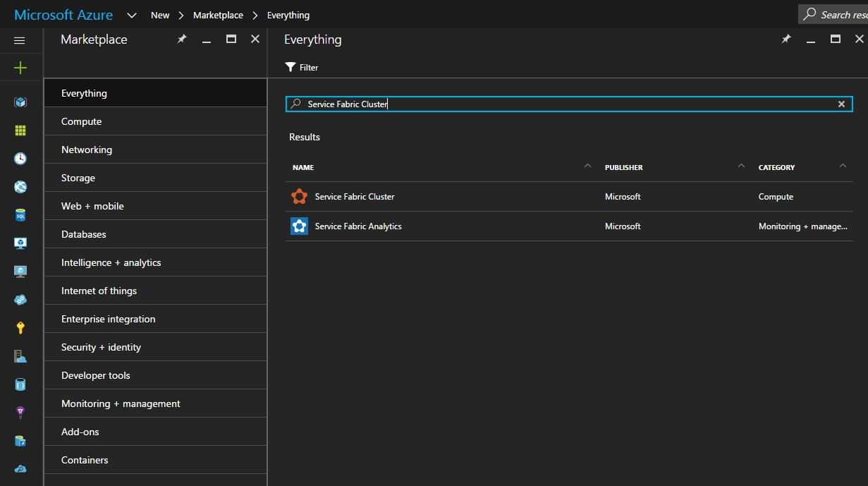This screenshot has height=486, width=868.
Task: Open the storage box with lightning icon
Action: click(20, 441)
